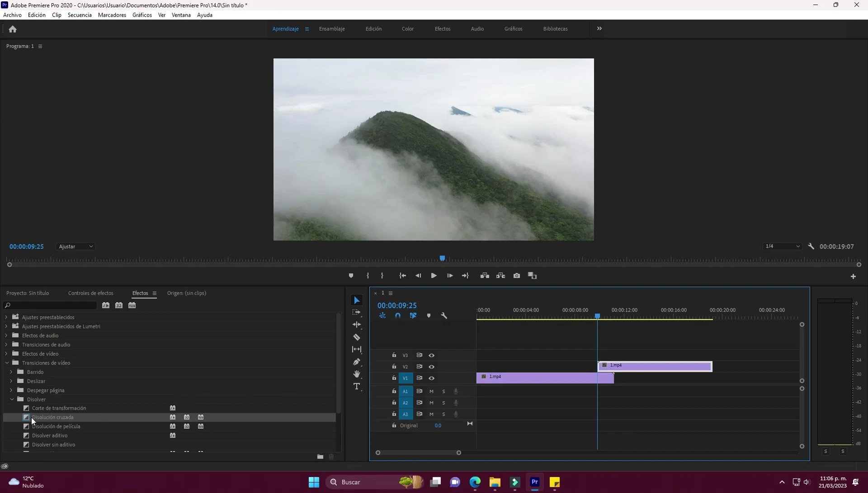This screenshot has width=868, height=493.
Task: Click the effects search field
Action: click(50, 305)
